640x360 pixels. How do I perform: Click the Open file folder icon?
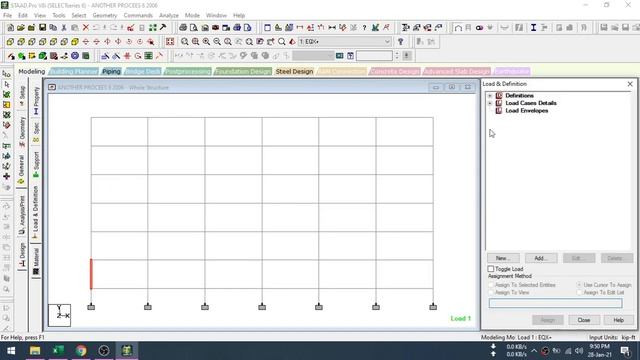click(21, 28)
